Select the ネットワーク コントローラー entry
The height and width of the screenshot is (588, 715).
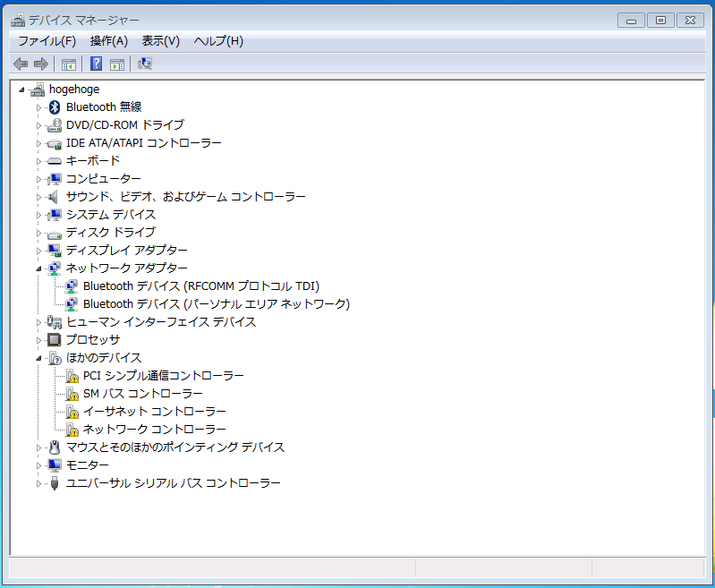click(x=155, y=430)
